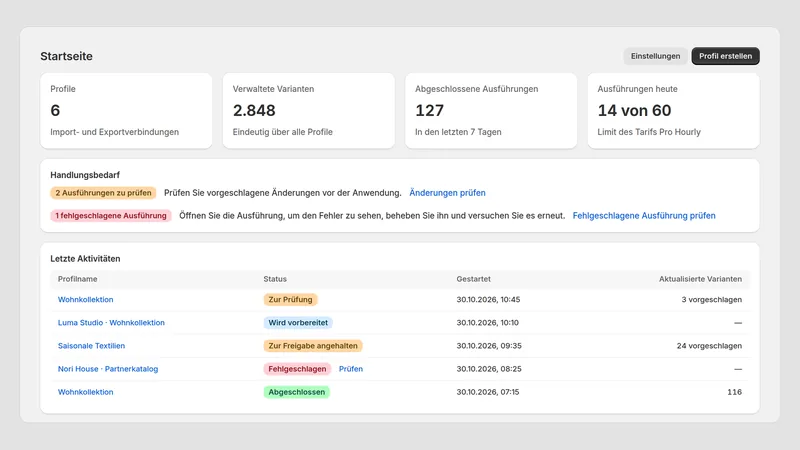This screenshot has height=450, width=800.
Task: Click the Letzte Aktivitäten heading
Action: 85,259
